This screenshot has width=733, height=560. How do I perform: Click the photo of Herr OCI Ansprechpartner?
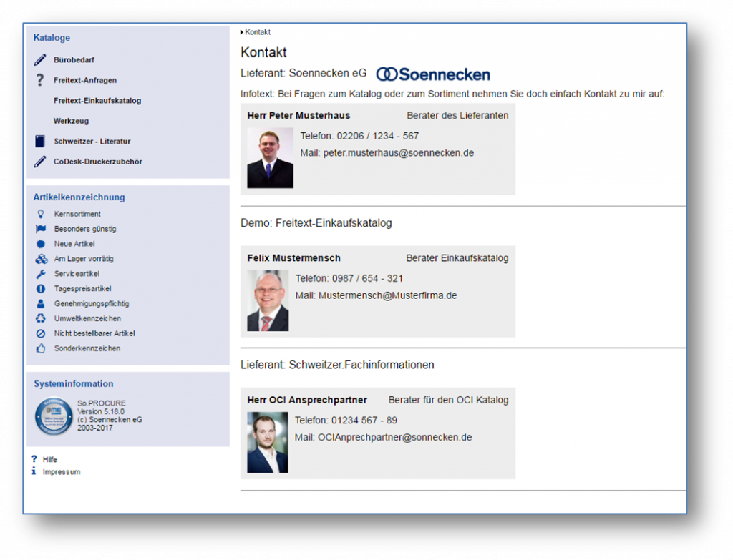tap(268, 442)
